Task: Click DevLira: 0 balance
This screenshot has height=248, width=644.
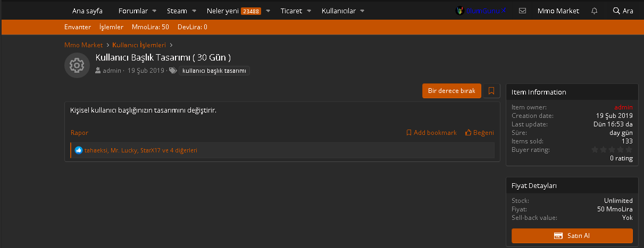Action: pos(193,27)
